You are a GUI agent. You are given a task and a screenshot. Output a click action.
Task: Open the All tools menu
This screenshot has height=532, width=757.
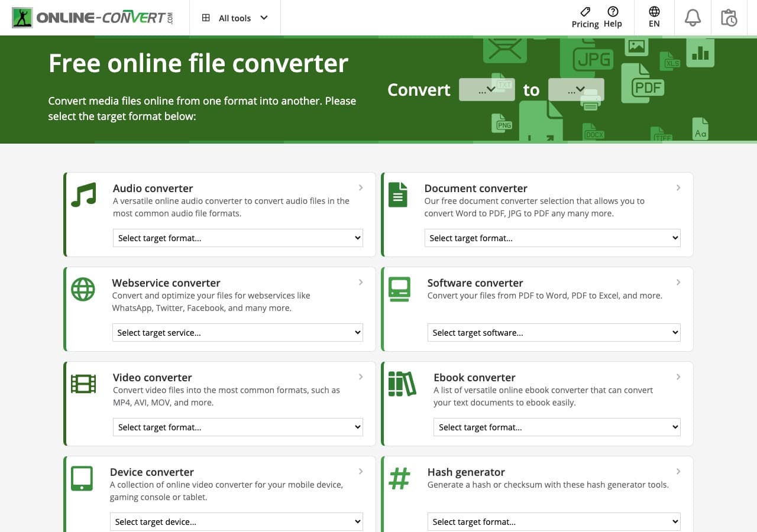235,18
